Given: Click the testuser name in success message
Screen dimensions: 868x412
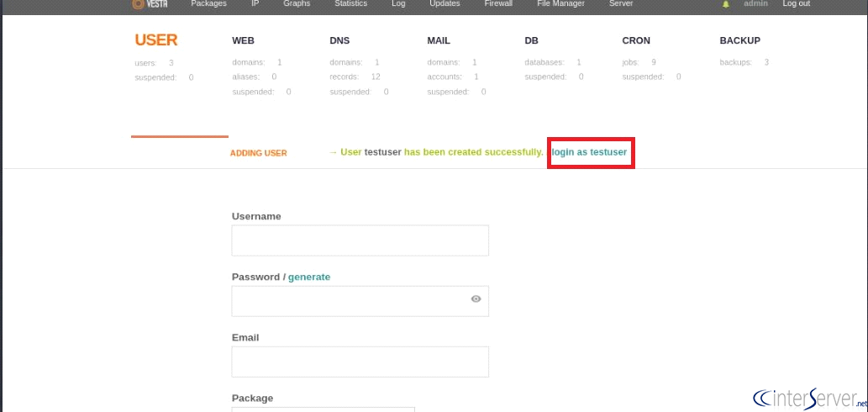Looking at the screenshot, I should [382, 151].
